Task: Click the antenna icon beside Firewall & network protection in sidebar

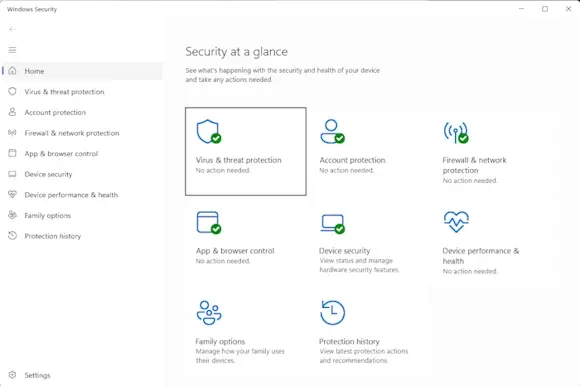Action: click(12, 132)
